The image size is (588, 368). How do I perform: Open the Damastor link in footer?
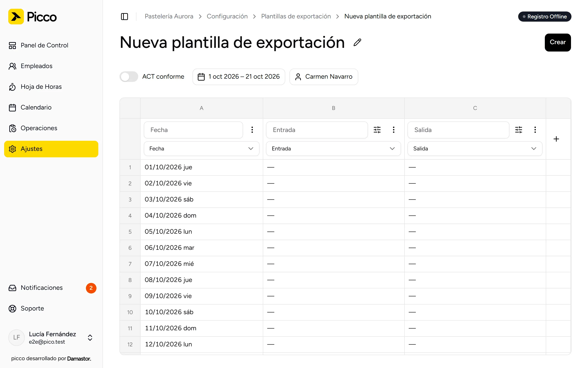[x=79, y=359]
